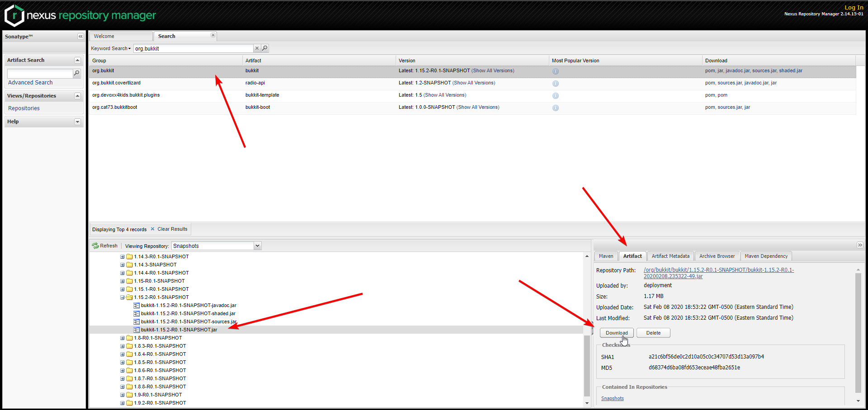Collapse the Sonatype sidebar with double-arrow icon
The width and height of the screenshot is (868, 410).
(x=80, y=37)
